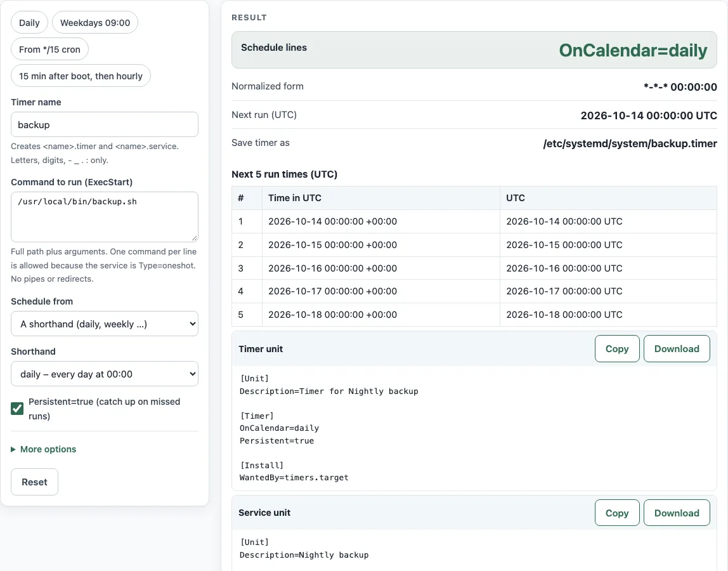Click the [Install] section header line
728x571 pixels.
pos(262,465)
